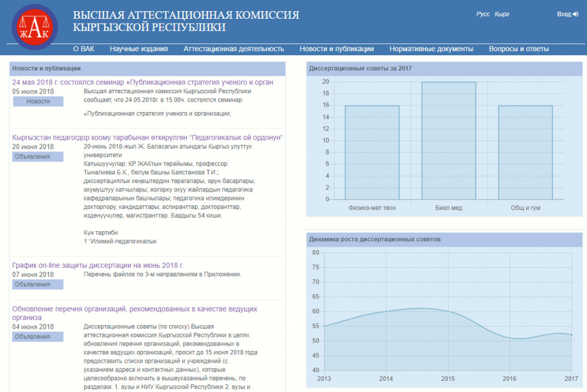Click the date 04 июня 2018
The height and width of the screenshot is (392, 587).
33,327
